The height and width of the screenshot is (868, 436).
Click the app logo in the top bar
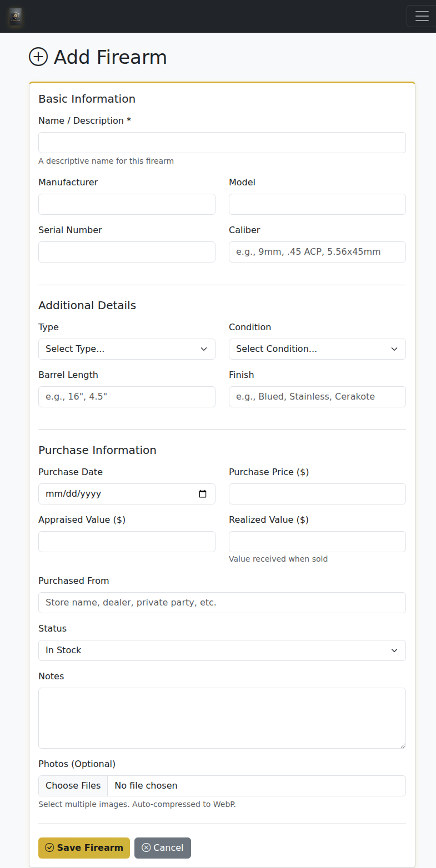(x=15, y=17)
